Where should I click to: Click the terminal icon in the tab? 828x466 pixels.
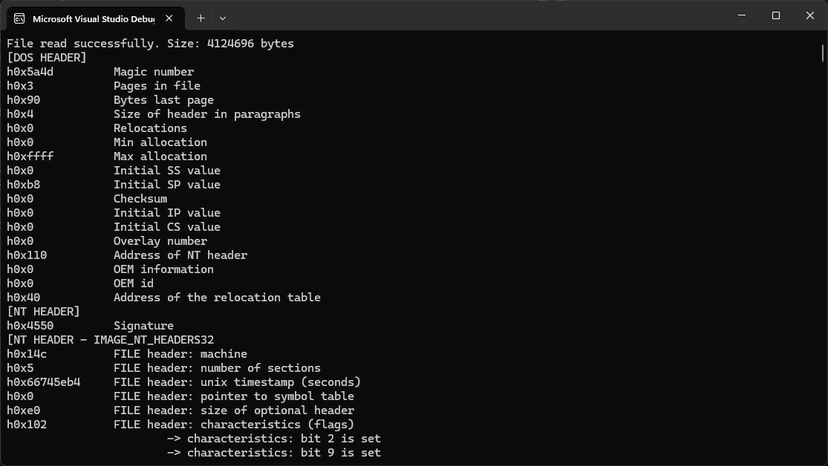pyautogui.click(x=20, y=18)
